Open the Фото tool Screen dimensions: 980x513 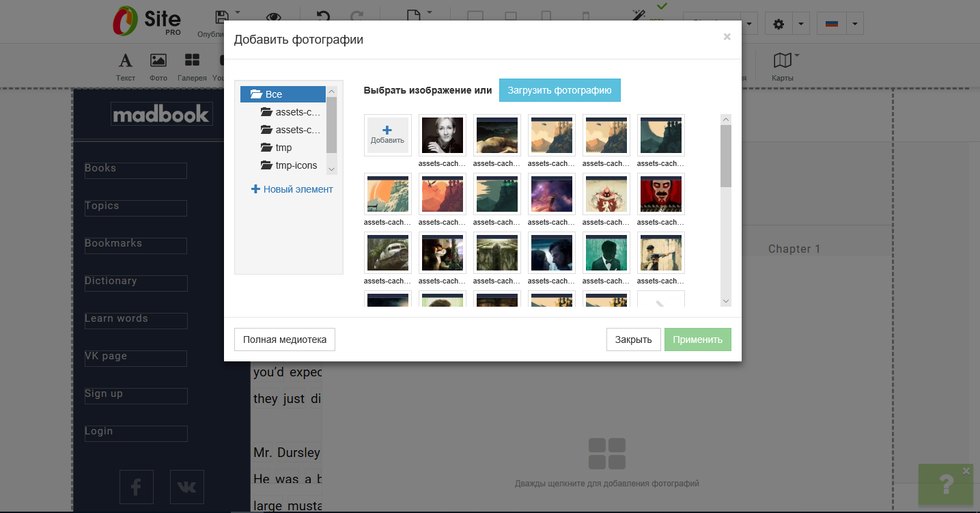(x=158, y=66)
